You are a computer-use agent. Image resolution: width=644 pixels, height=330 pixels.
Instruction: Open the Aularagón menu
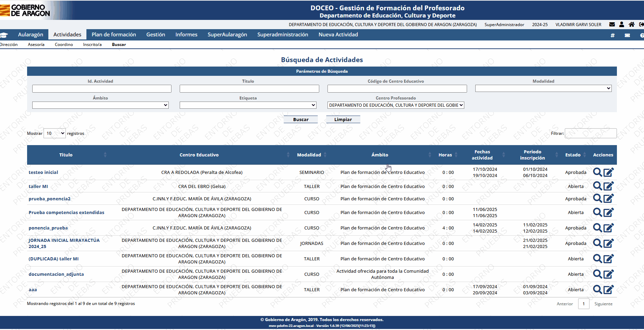31,35
